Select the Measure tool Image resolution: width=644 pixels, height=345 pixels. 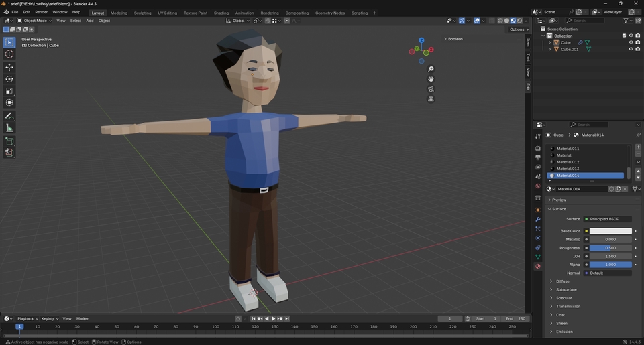9,129
